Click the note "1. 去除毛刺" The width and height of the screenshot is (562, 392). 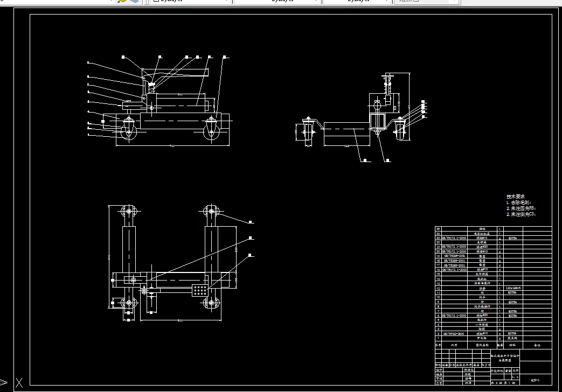click(518, 202)
